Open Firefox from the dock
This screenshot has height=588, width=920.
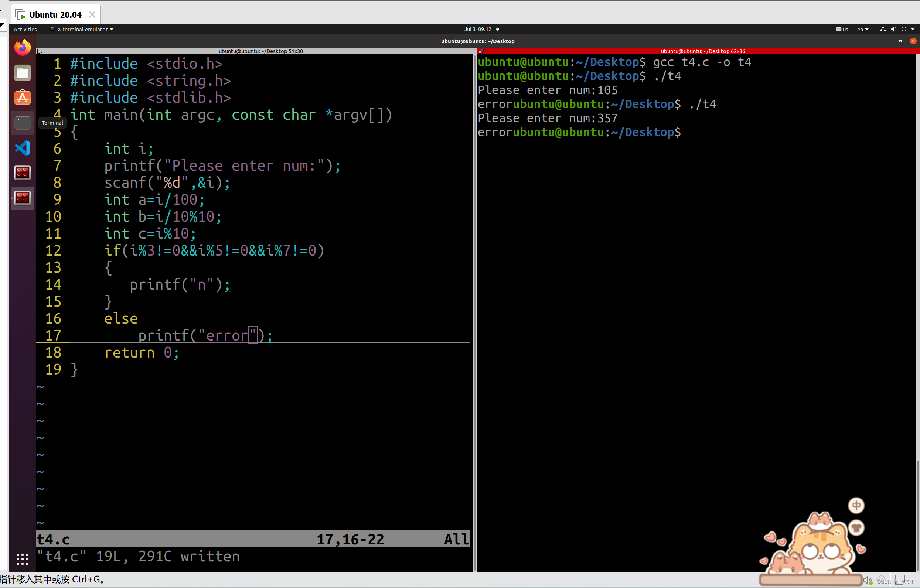23,47
